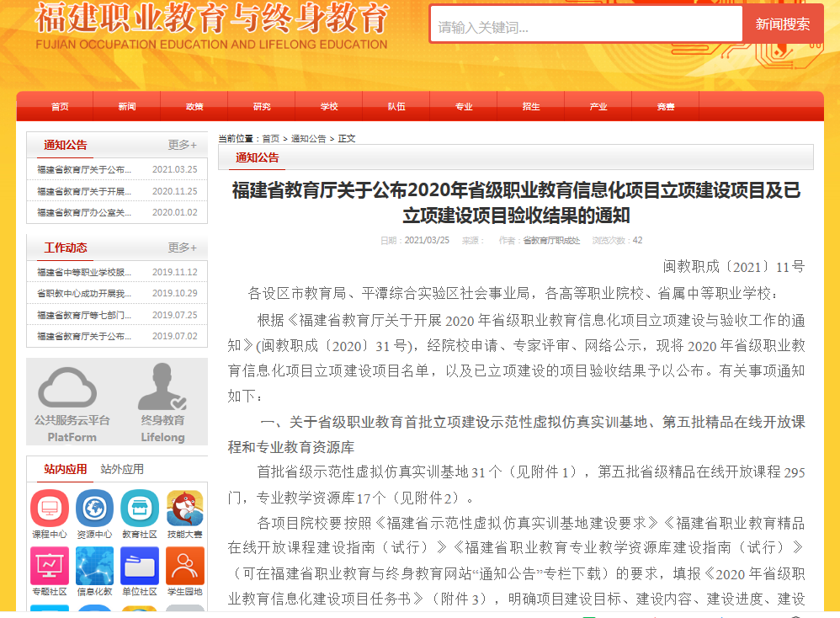Click the 信息化教 map icon
The image size is (840, 618).
point(94,566)
